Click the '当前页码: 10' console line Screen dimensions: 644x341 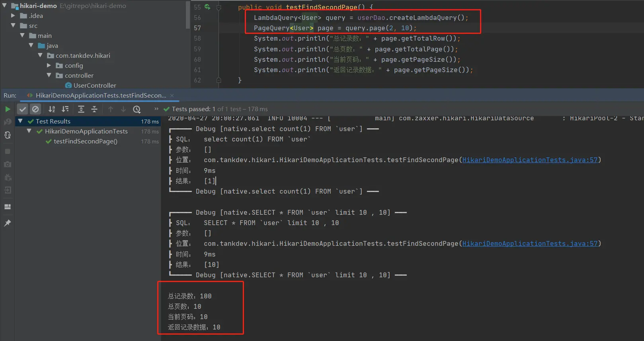(x=188, y=317)
